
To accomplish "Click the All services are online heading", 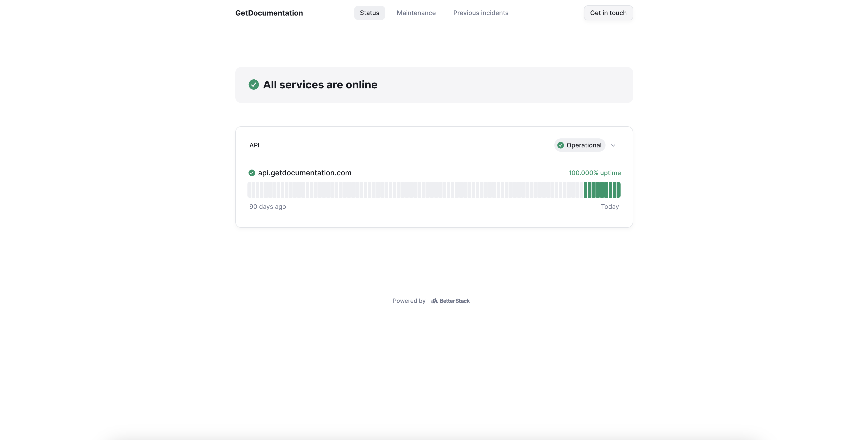I will point(320,85).
